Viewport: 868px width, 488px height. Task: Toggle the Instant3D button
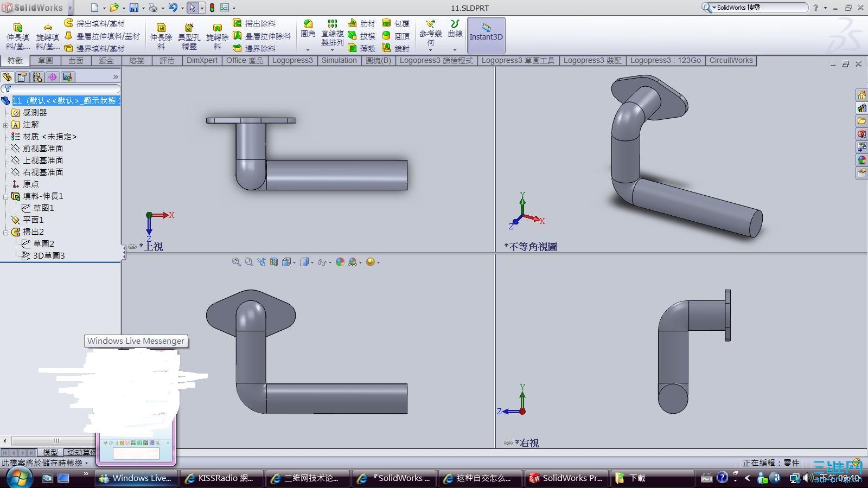[486, 35]
